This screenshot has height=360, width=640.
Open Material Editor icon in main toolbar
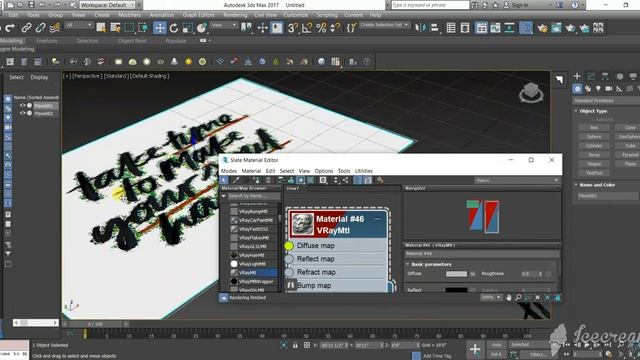pos(526,28)
